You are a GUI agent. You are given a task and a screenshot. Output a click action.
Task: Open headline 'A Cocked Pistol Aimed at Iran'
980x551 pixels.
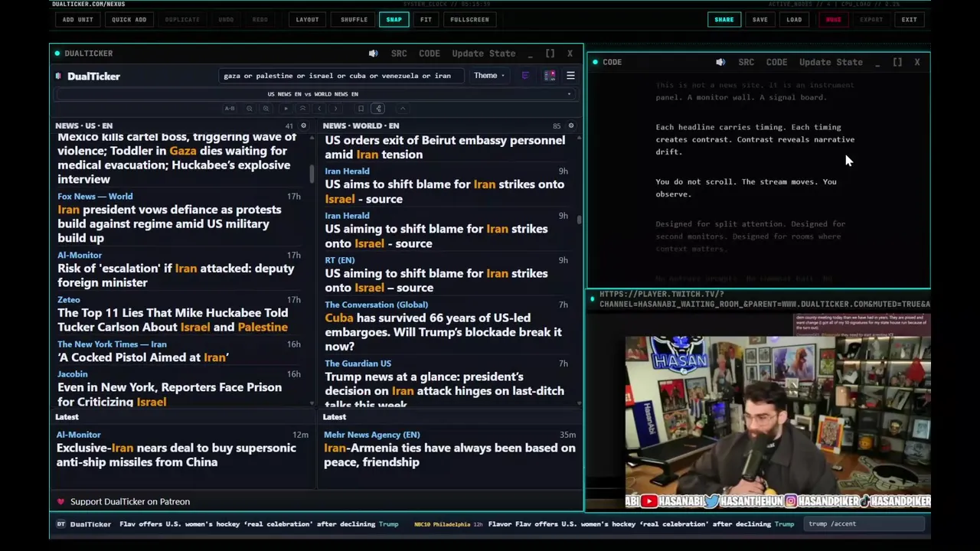(143, 357)
